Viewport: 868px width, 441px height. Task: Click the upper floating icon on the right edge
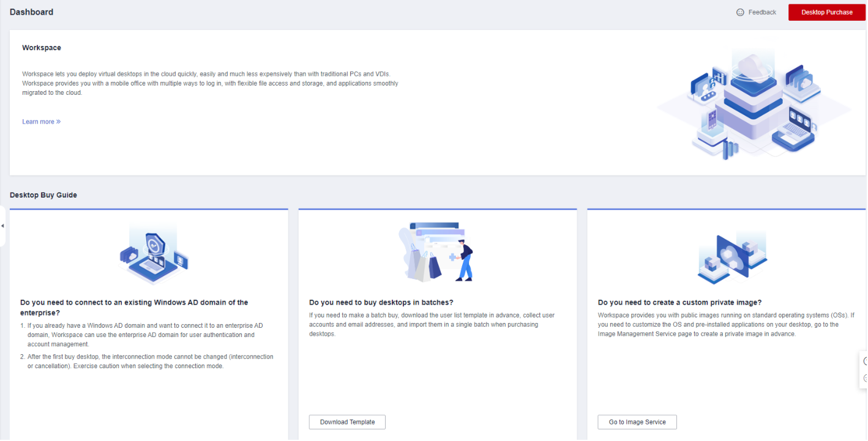tap(864, 361)
